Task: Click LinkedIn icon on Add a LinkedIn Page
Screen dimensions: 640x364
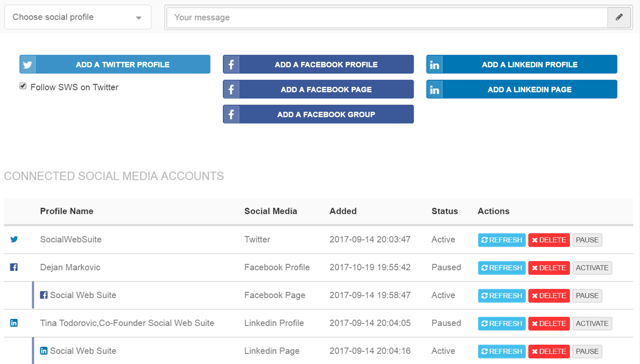Action: click(x=434, y=90)
